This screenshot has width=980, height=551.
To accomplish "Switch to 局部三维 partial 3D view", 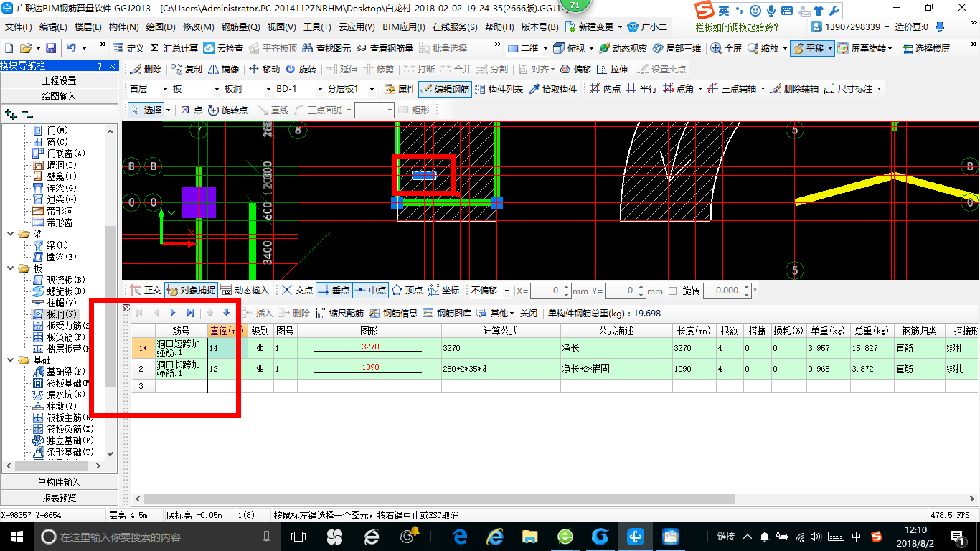I will click(677, 48).
